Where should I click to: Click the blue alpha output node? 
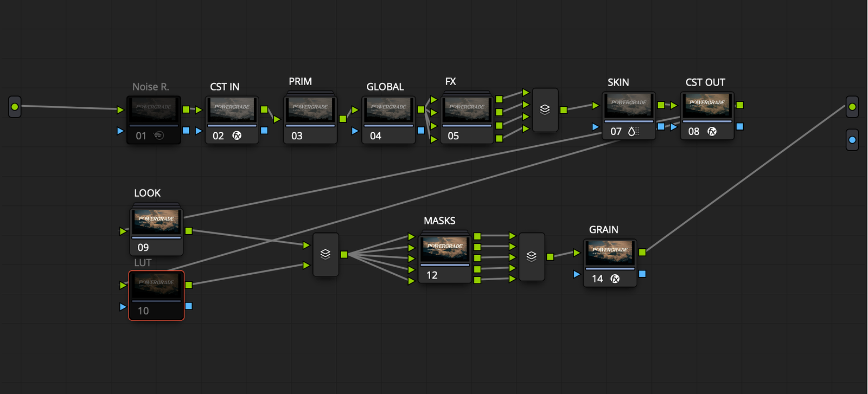pyautogui.click(x=852, y=140)
